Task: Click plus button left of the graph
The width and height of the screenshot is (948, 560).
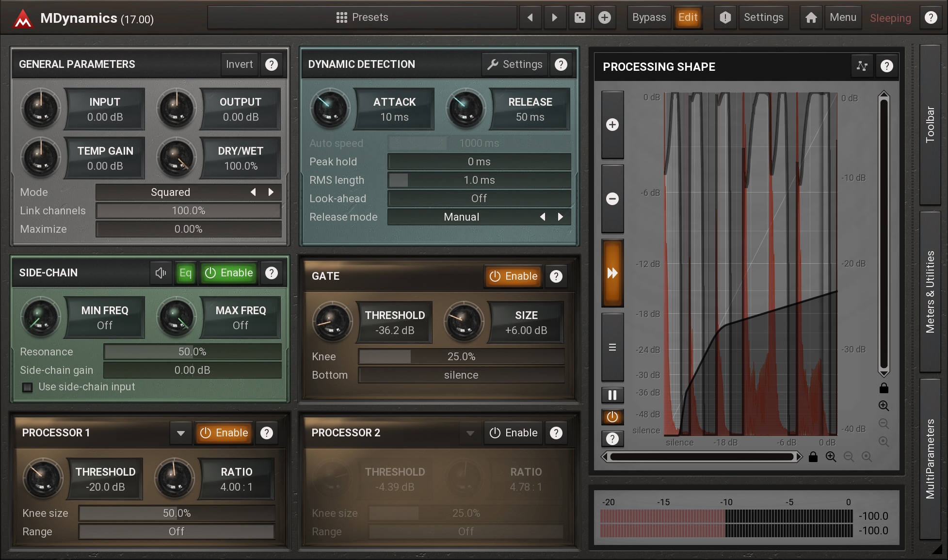Action: (612, 125)
